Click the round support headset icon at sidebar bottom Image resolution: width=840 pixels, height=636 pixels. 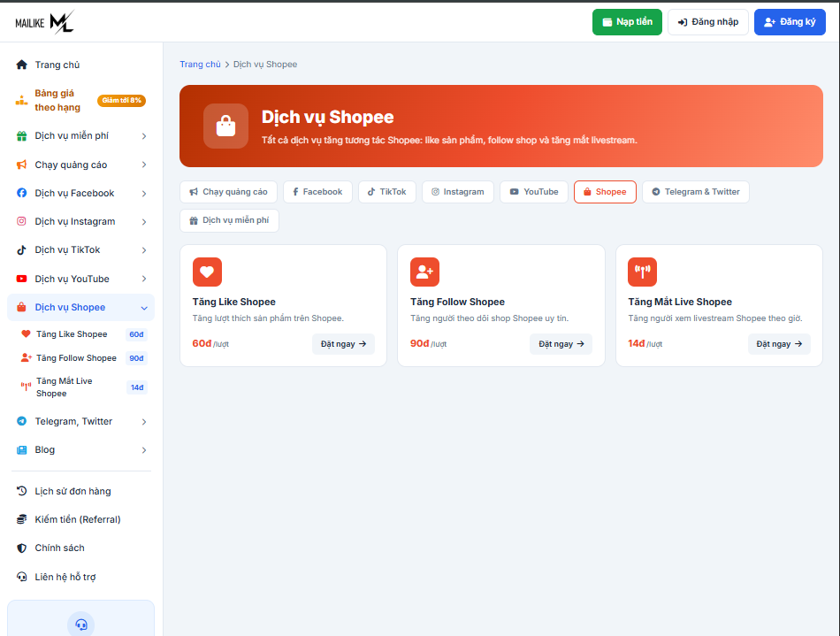click(x=80, y=625)
